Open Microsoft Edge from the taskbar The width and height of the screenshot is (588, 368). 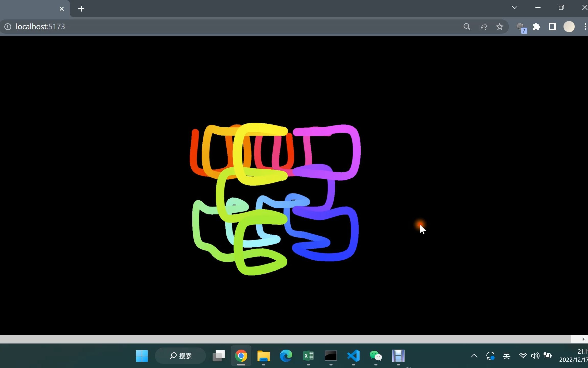[286, 355]
